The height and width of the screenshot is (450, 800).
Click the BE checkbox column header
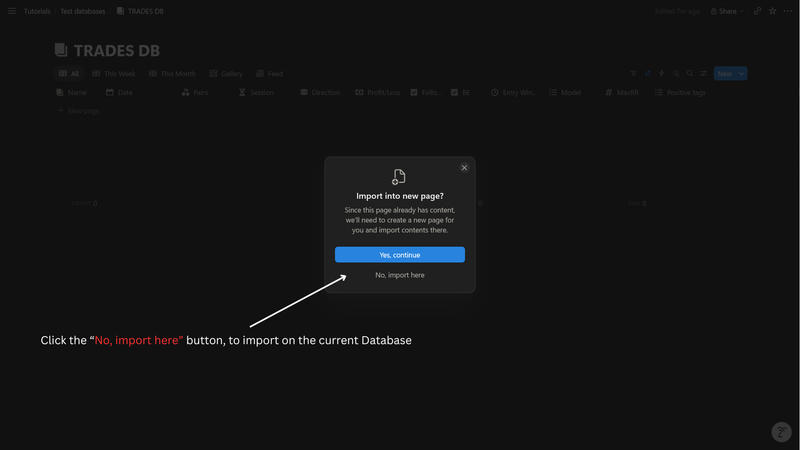pos(460,92)
